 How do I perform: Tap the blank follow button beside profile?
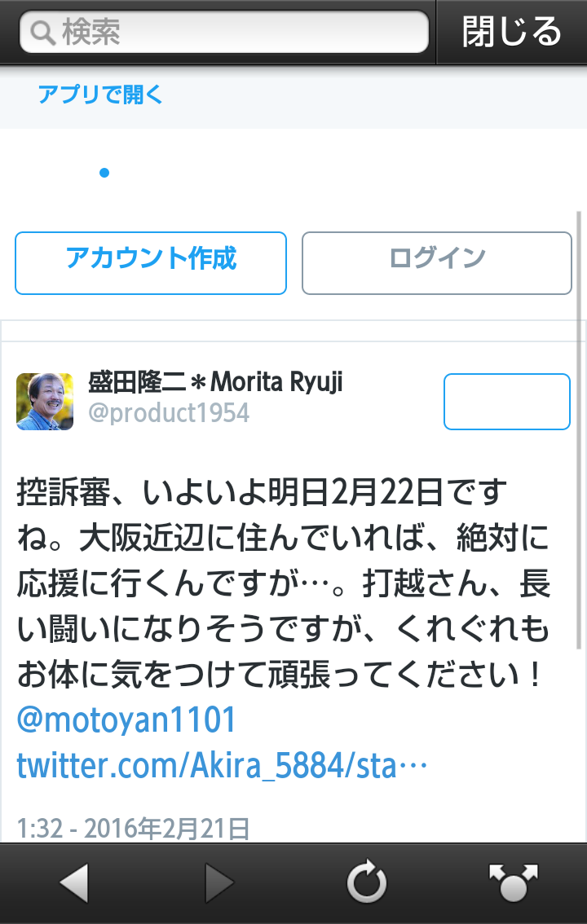507,402
